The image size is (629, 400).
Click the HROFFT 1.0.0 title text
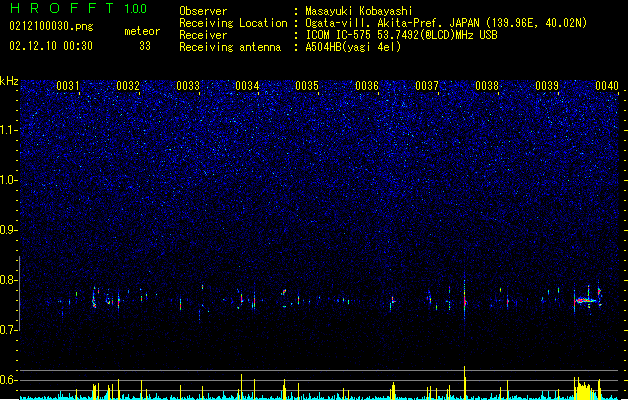click(x=79, y=8)
